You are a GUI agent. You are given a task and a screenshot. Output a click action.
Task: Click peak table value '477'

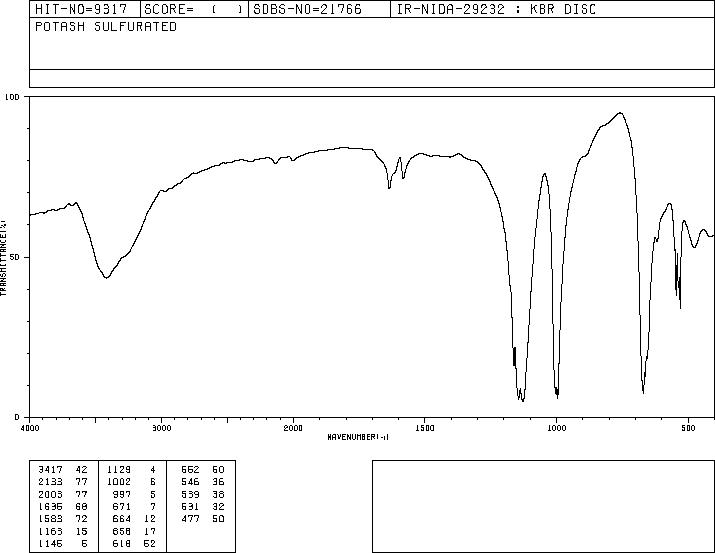[x=190, y=519]
